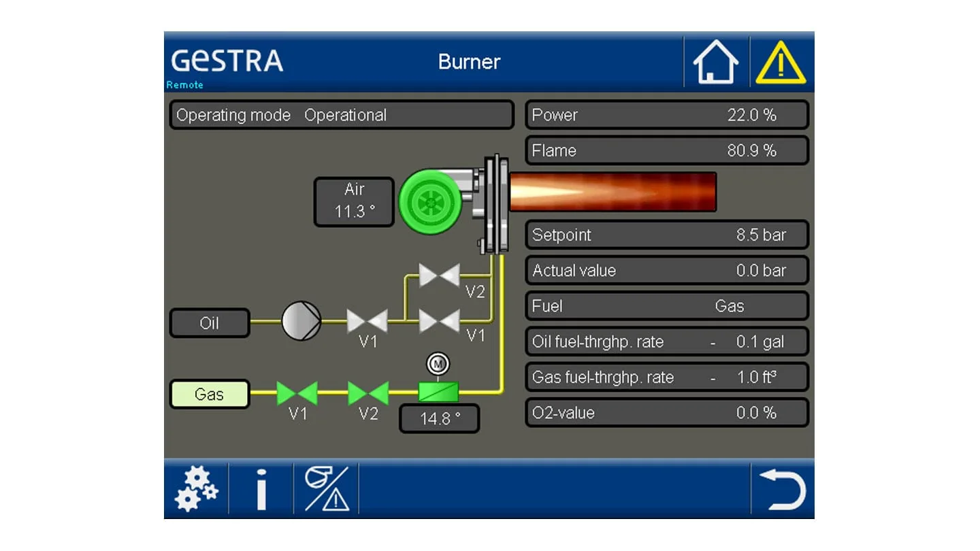Select the Flame 80.9 % row
Screen dimensions: 980x551
(x=667, y=150)
